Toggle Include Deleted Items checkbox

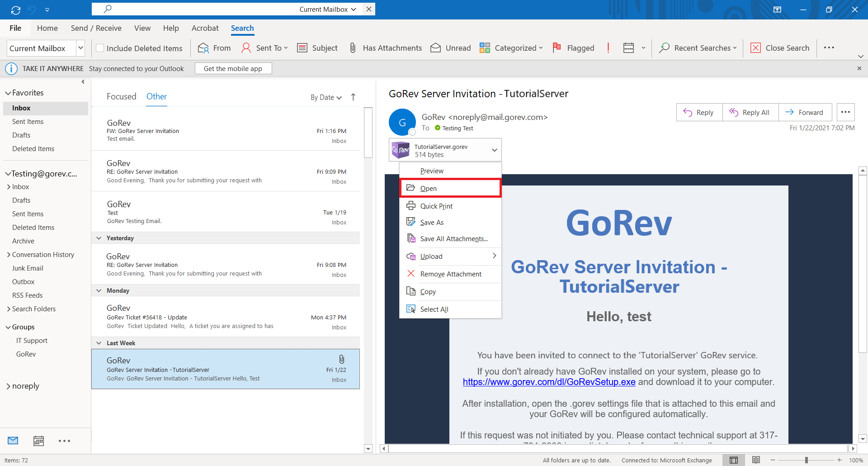[x=100, y=48]
